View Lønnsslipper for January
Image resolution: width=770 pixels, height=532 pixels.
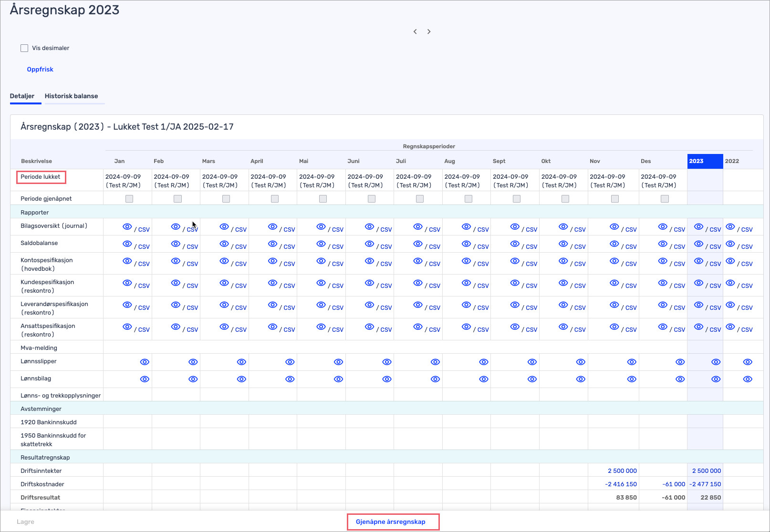pyautogui.click(x=145, y=362)
